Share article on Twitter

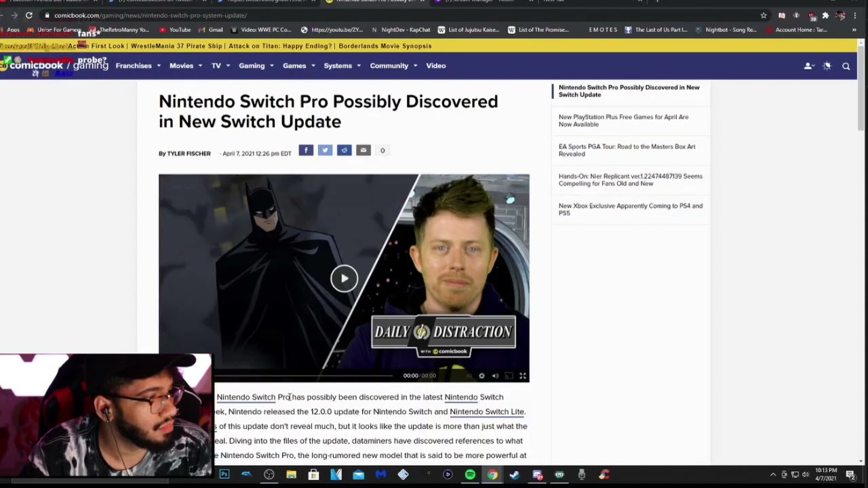[325, 150]
